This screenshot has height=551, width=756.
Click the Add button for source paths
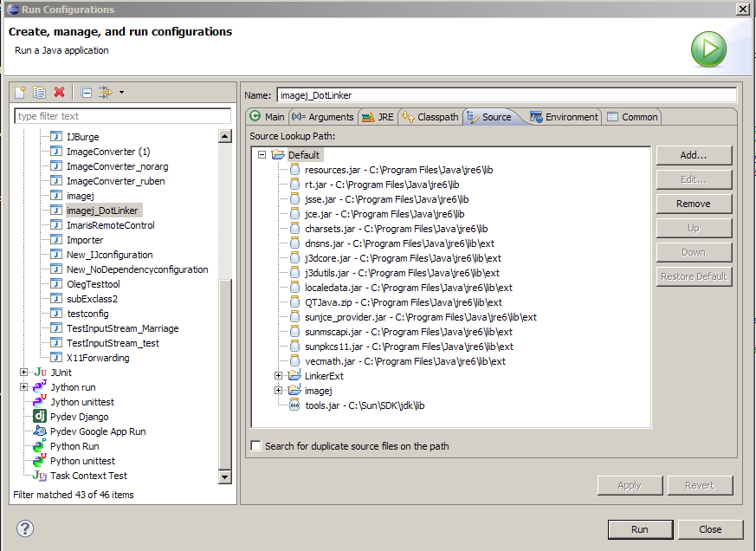pyautogui.click(x=693, y=155)
